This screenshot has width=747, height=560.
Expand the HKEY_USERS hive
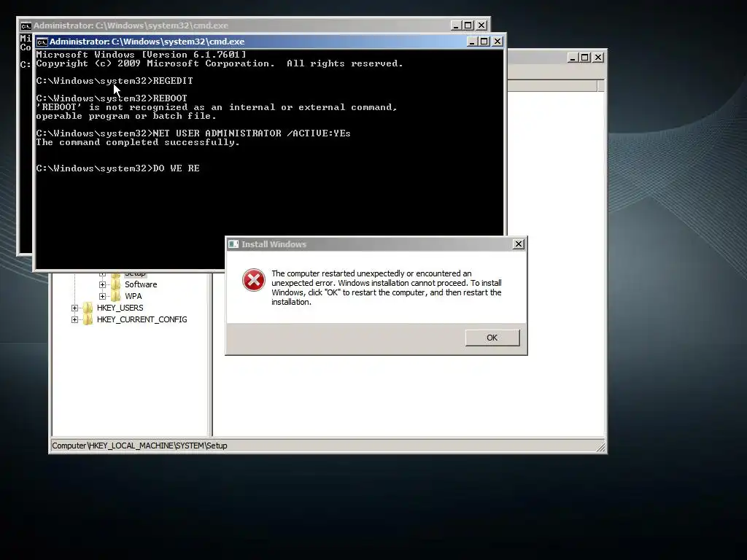[75, 308]
